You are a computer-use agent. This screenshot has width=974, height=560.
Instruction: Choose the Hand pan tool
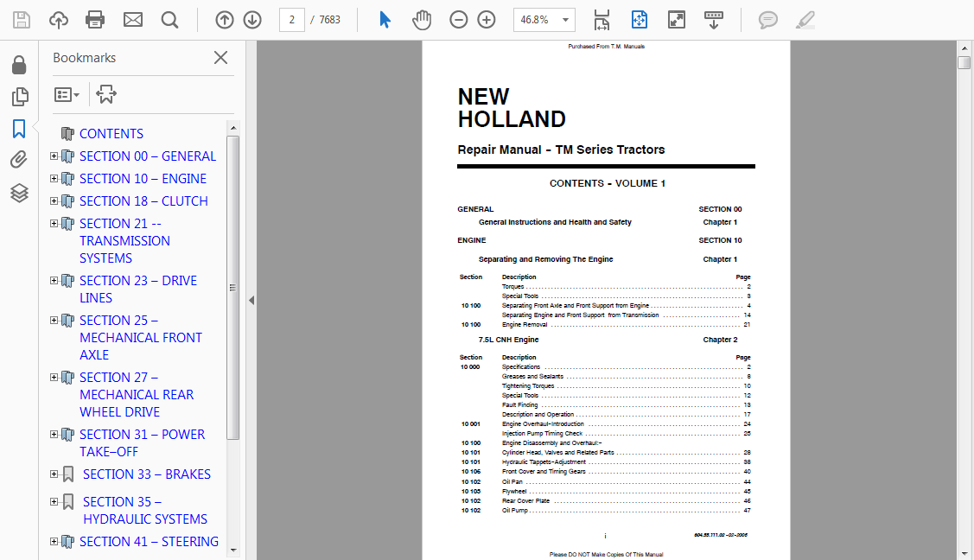coord(422,20)
